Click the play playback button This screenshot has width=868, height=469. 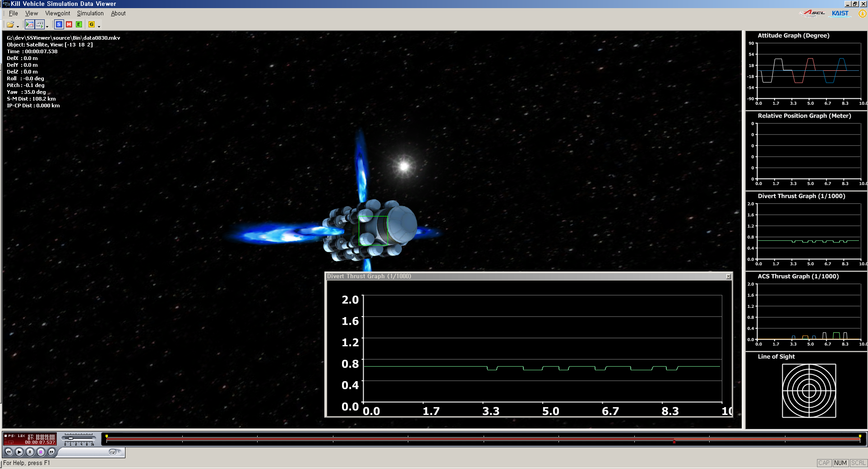pyautogui.click(x=19, y=451)
